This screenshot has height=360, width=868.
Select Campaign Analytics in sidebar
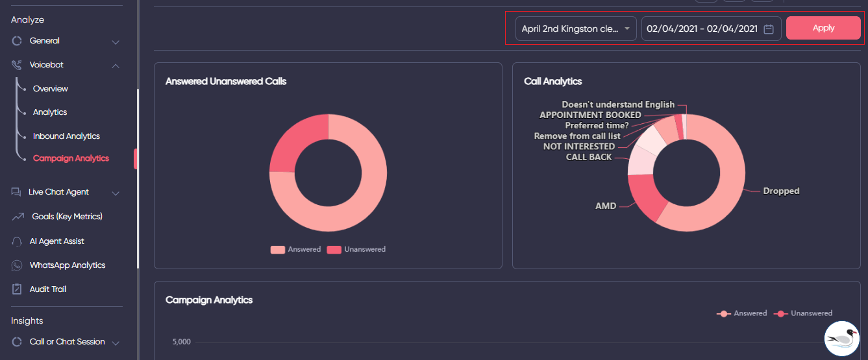[71, 158]
